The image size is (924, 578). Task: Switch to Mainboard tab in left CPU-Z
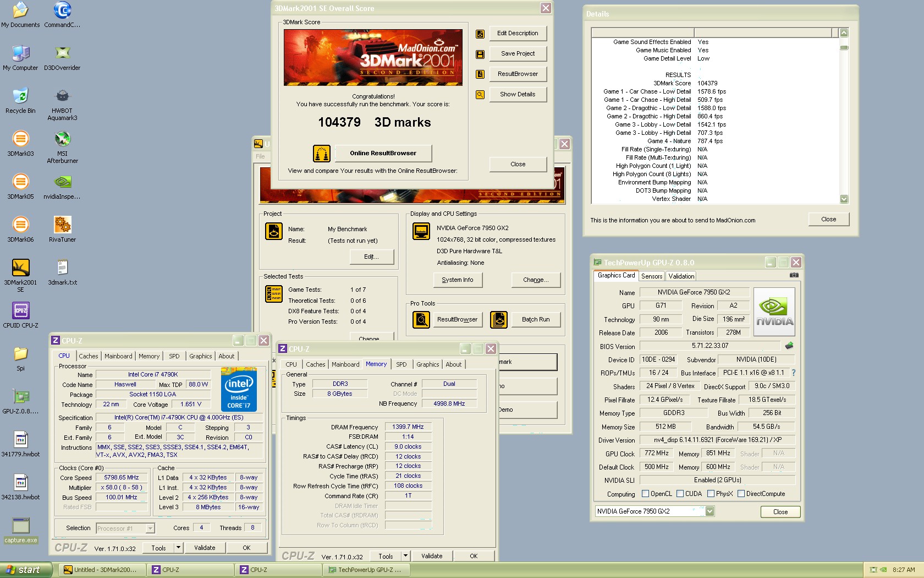click(118, 356)
